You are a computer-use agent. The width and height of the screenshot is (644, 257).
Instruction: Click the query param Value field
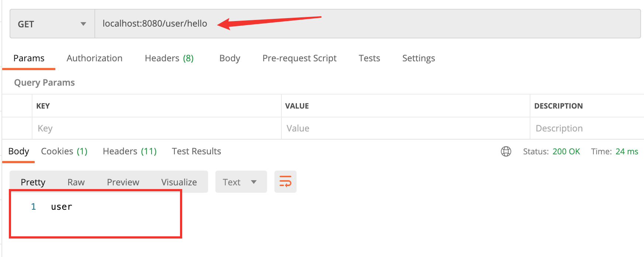tap(405, 128)
